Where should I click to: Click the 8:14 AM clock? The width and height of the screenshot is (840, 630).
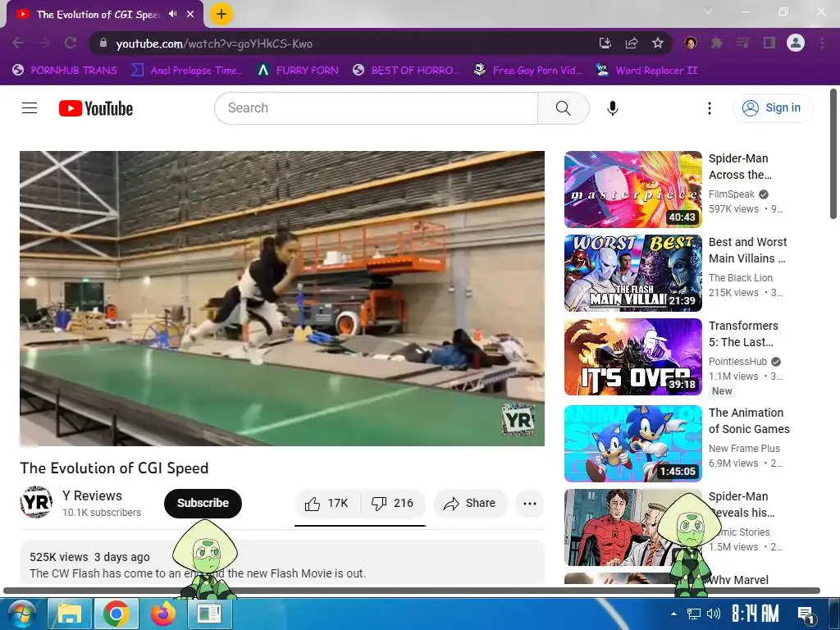click(x=756, y=614)
